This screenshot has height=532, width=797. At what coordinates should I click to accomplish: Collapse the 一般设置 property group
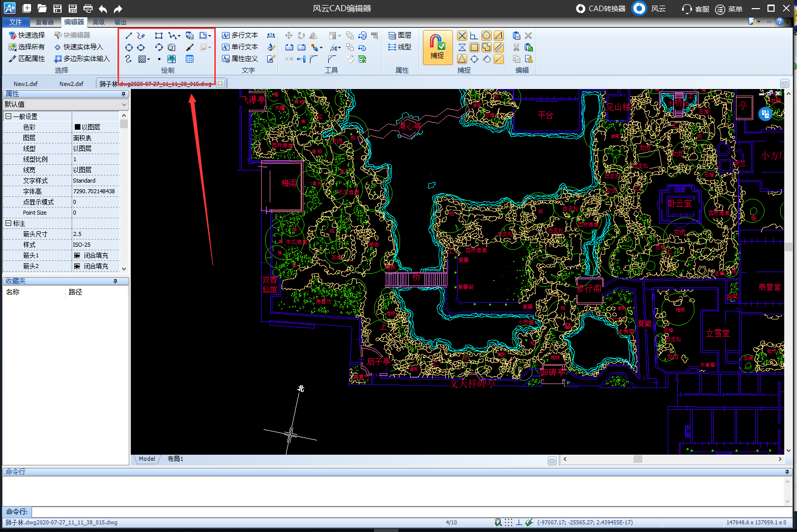point(8,116)
